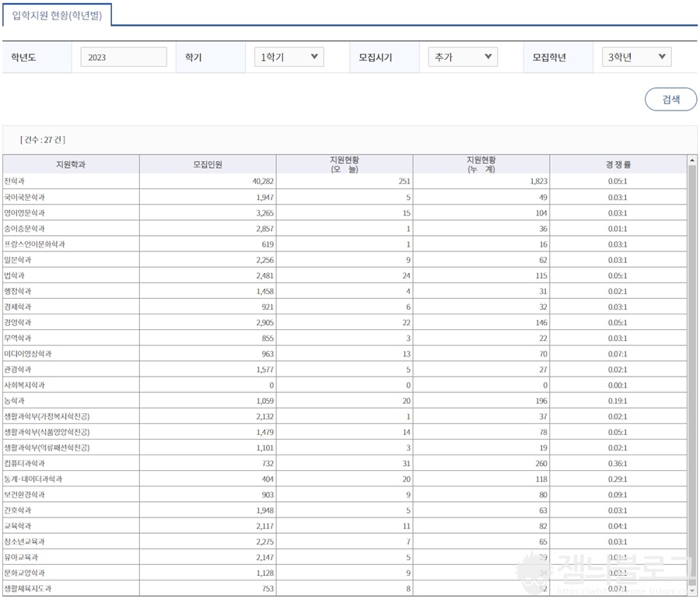Screen dimensions: 700x600
Task: Click the 건수 : 27 건 count label
Action: (43, 139)
